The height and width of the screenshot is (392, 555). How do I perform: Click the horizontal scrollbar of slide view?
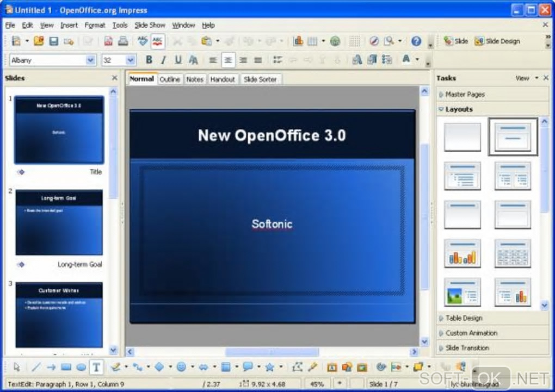click(x=272, y=352)
